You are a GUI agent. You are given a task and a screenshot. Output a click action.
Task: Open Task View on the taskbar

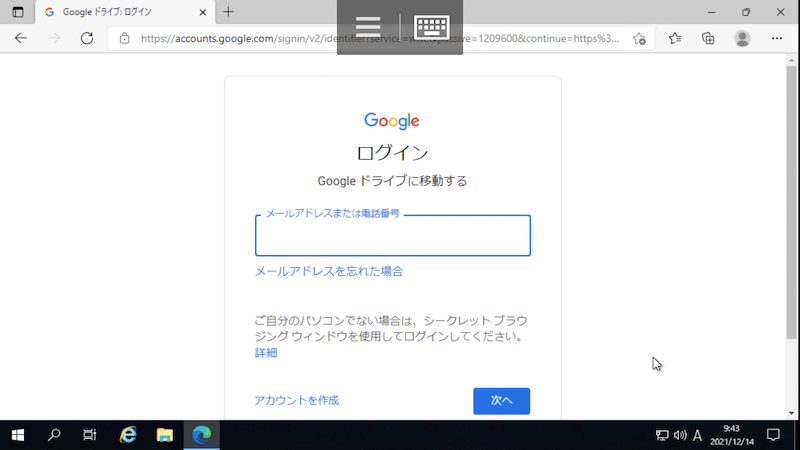(x=90, y=435)
